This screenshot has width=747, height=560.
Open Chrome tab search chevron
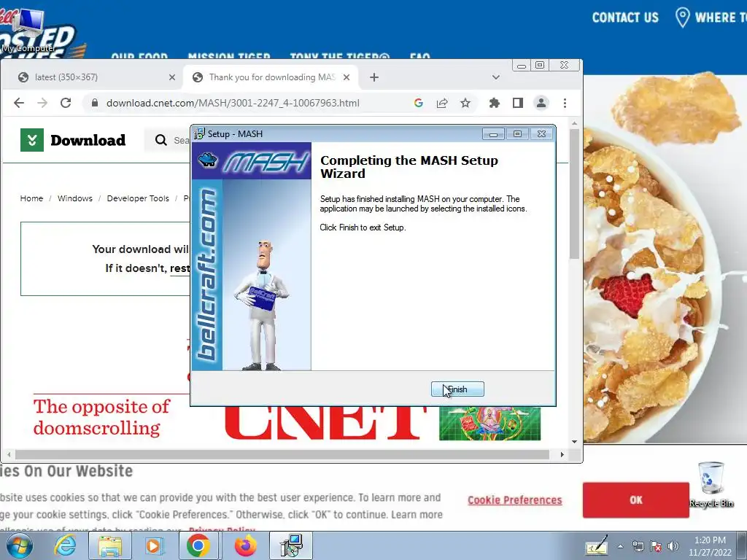(x=496, y=77)
